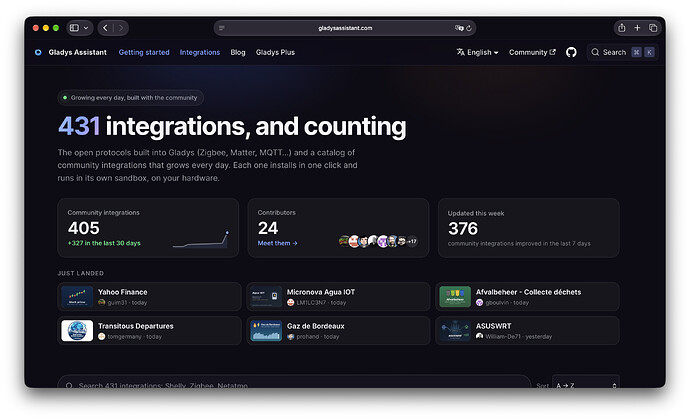Click the Micronova Agua IOT thumbnail

point(266,297)
